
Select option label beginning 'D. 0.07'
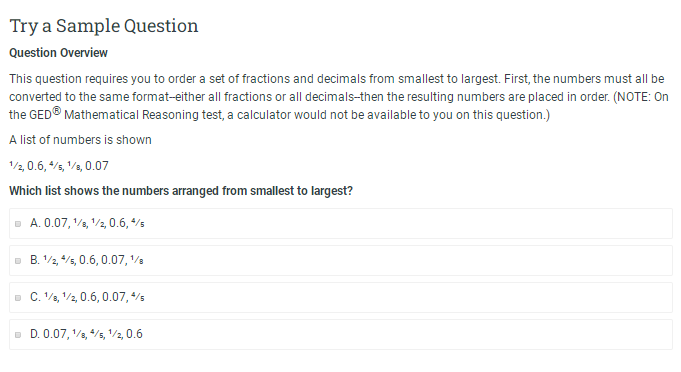click(x=86, y=334)
